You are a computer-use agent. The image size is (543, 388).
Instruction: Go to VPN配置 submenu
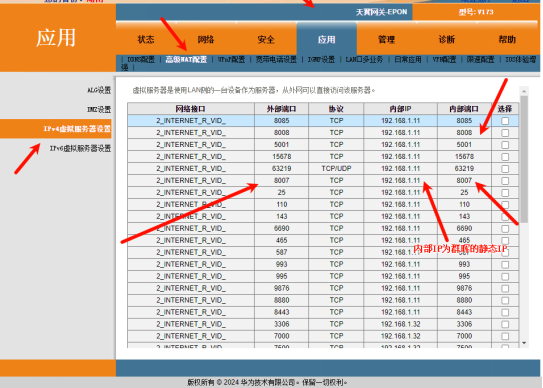(444, 59)
